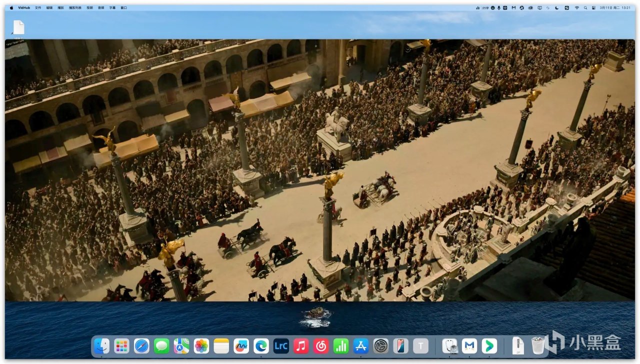Viewport: 640px width, 364px height.
Task: Open the 字幕 menu
Action: [x=112, y=8]
